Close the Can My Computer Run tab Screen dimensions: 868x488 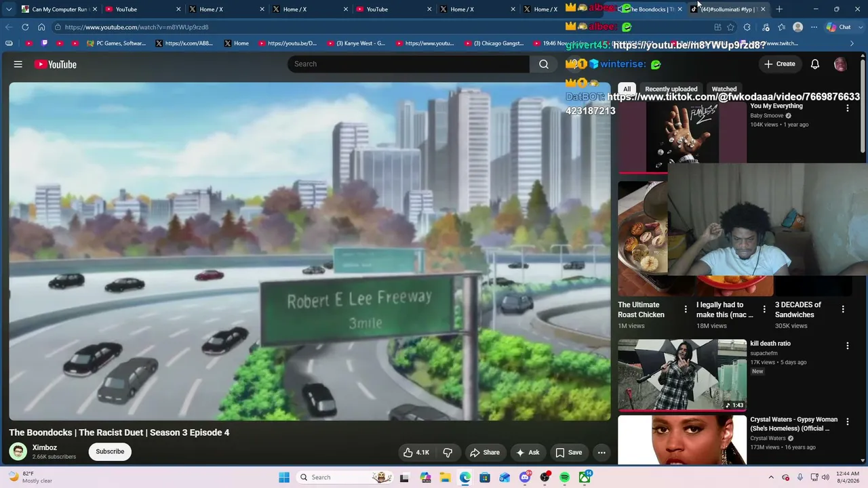pos(95,9)
